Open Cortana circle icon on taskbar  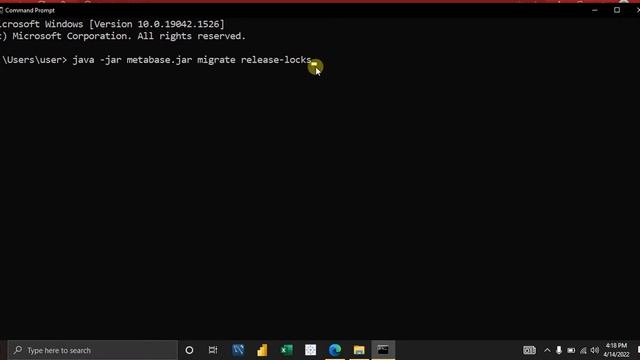click(x=189, y=350)
